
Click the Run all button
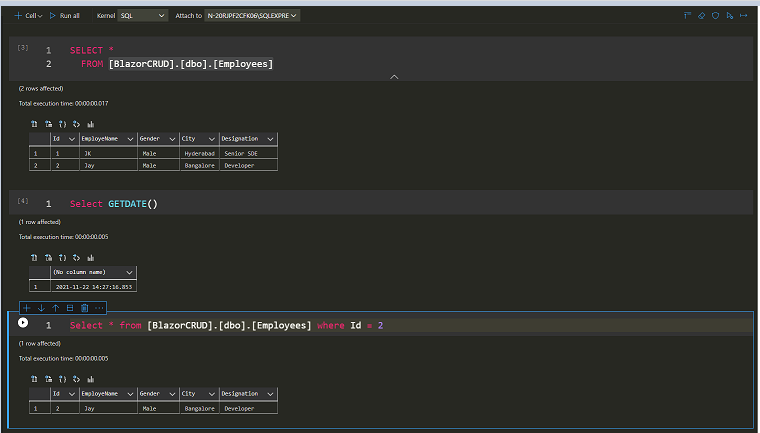(64, 16)
